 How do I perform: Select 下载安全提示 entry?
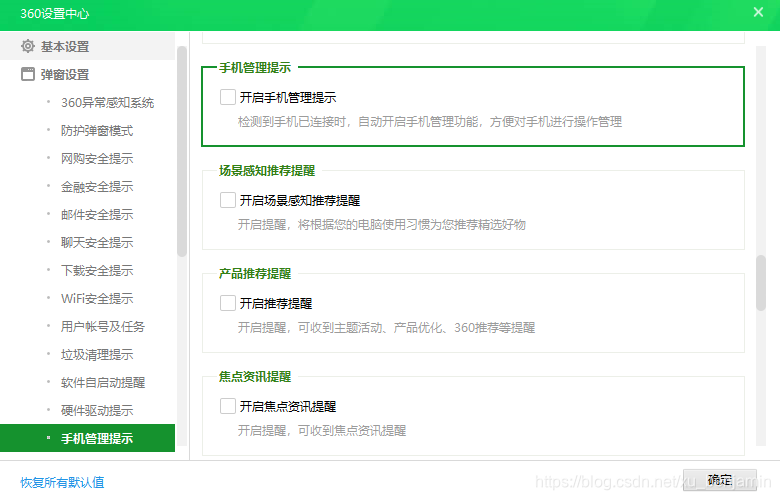[97, 270]
